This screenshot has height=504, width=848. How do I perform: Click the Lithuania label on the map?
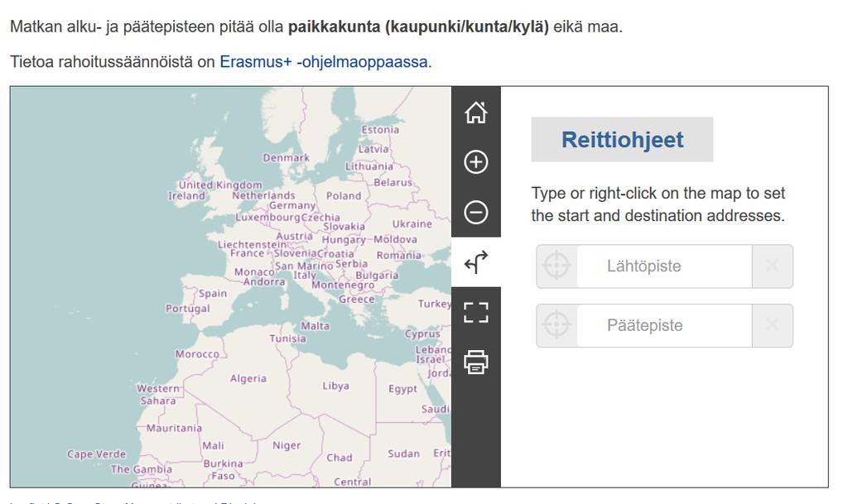point(369,166)
